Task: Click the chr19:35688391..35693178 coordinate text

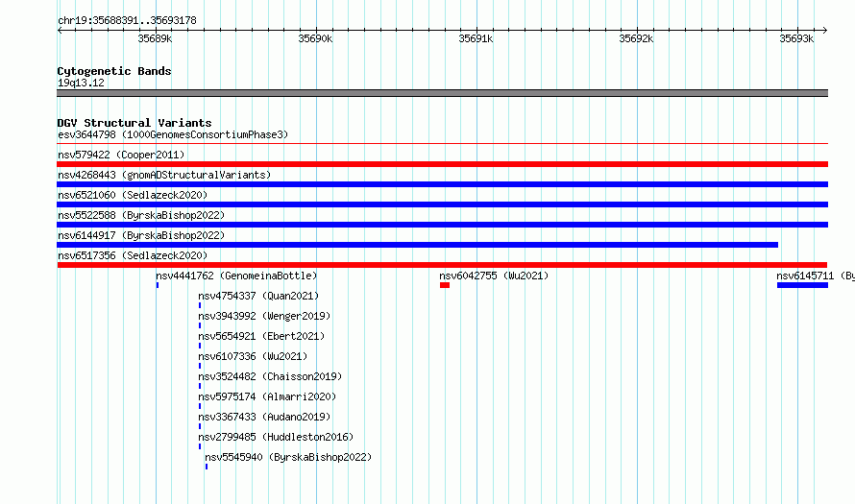Action: (127, 21)
